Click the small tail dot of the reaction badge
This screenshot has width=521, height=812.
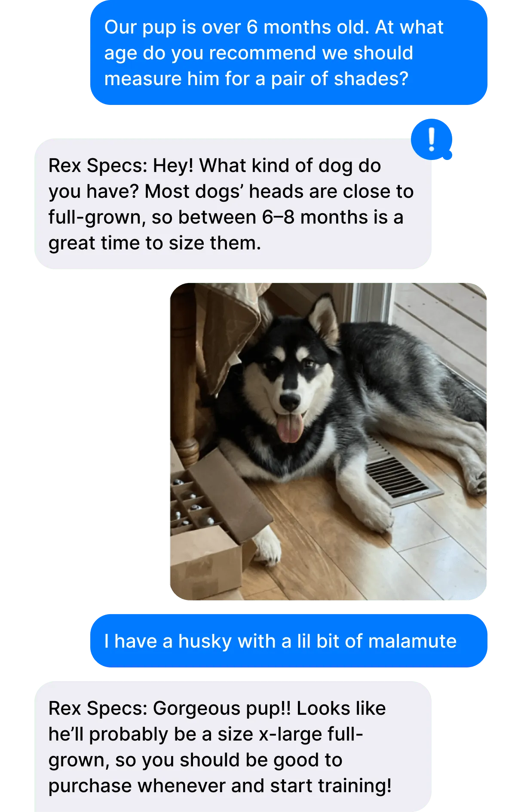tap(447, 155)
